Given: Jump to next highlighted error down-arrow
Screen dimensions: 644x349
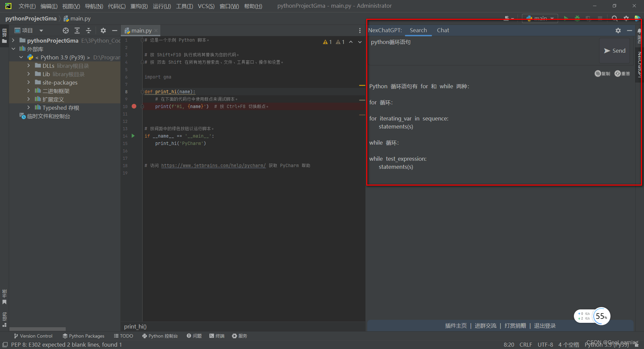Looking at the screenshot, I should (x=360, y=42).
